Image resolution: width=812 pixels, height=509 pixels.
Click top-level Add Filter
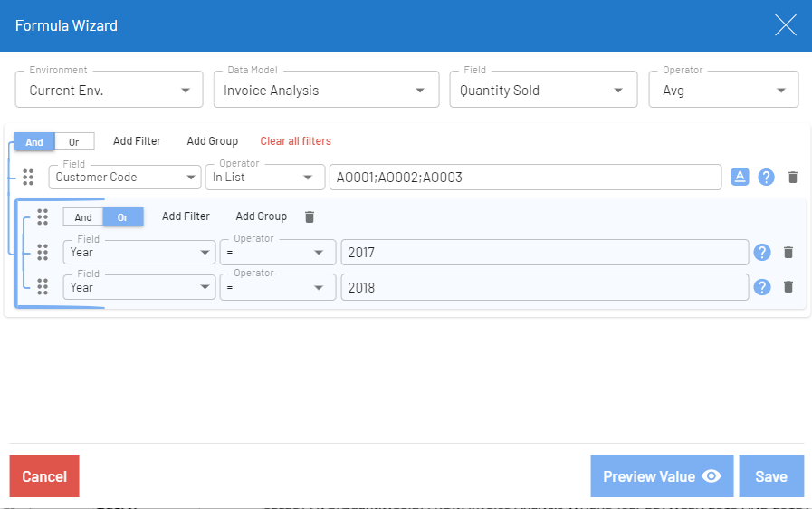(137, 141)
